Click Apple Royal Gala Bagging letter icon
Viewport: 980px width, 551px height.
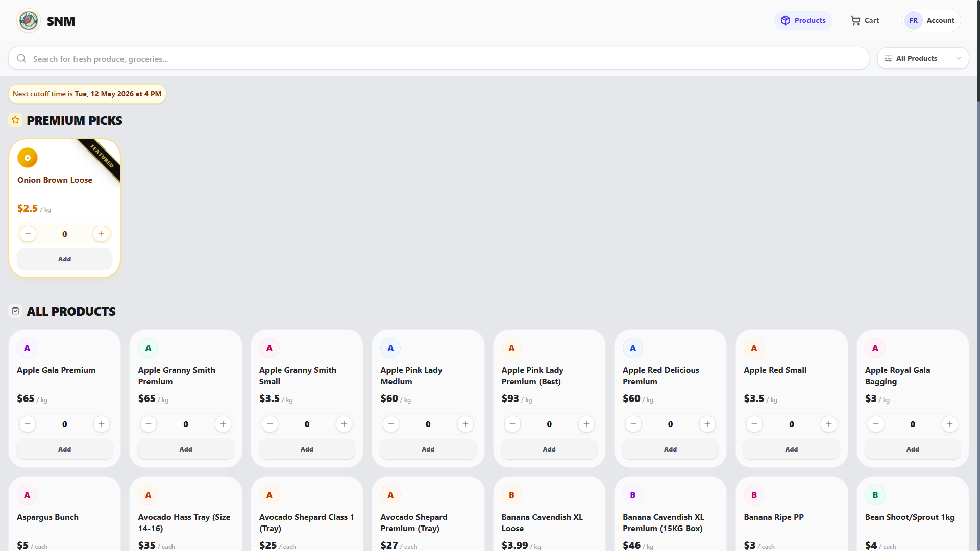click(x=875, y=348)
